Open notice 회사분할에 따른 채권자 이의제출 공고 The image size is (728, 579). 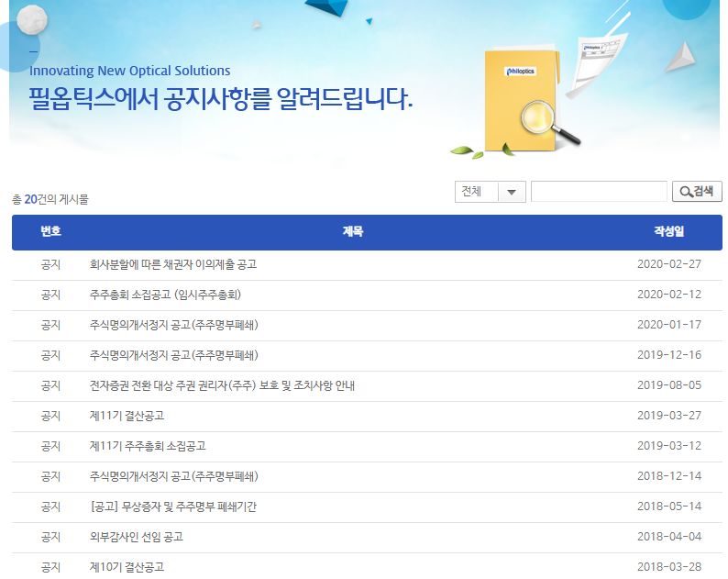[x=173, y=264]
